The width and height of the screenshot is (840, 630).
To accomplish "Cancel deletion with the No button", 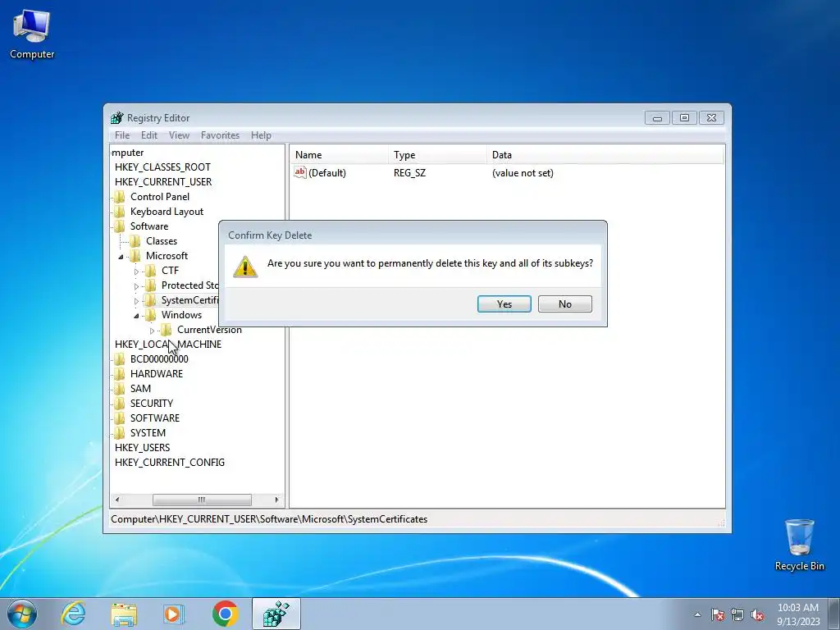I will (x=564, y=304).
